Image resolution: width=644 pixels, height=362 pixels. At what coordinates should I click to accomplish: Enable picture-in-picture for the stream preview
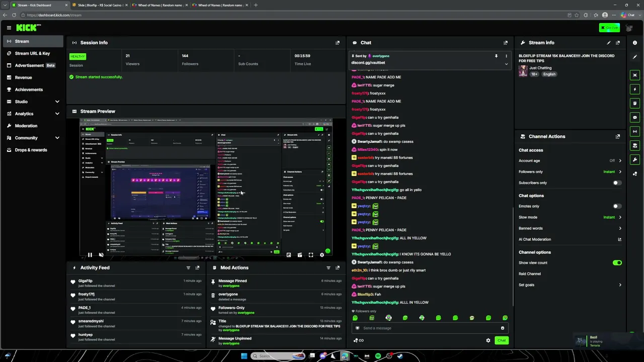point(289,255)
